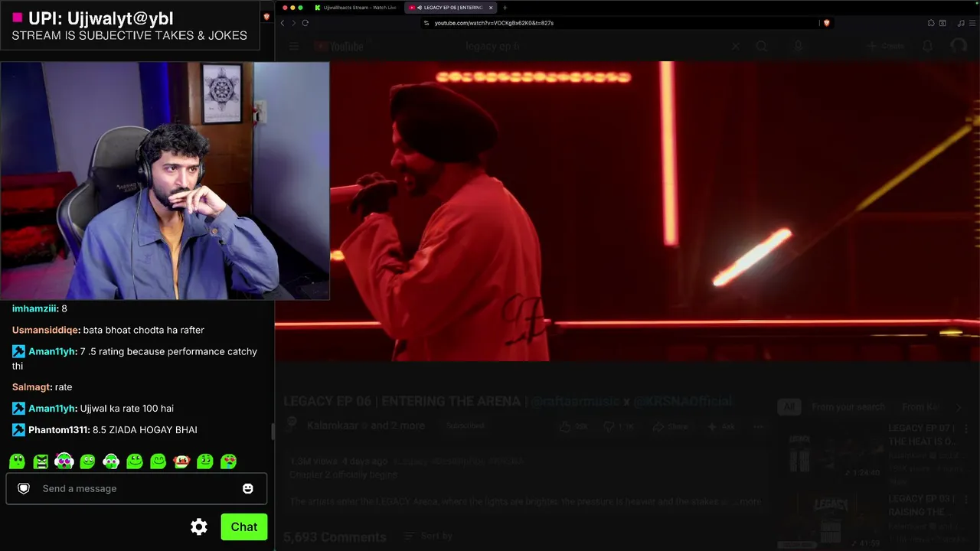Dislike the LEGACY EP 06 video
Image resolution: width=980 pixels, height=551 pixels.
coord(617,426)
